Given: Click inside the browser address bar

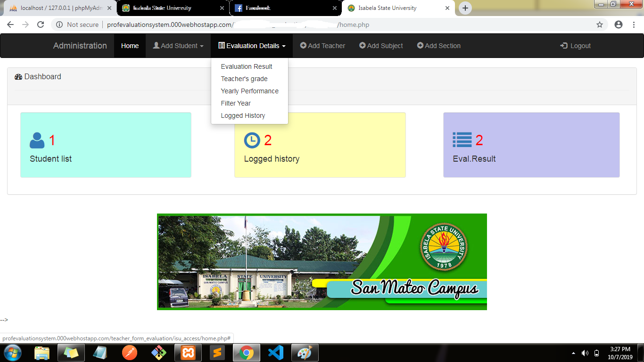Looking at the screenshot, I should (283, 24).
